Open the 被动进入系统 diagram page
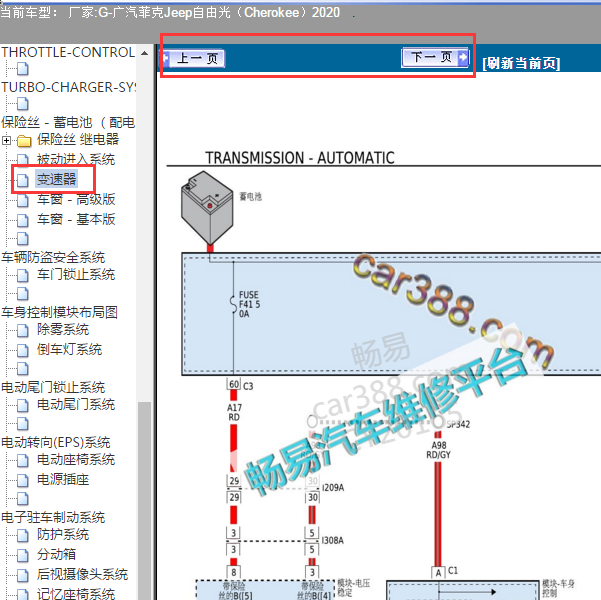The width and height of the screenshot is (601, 600). (x=76, y=159)
